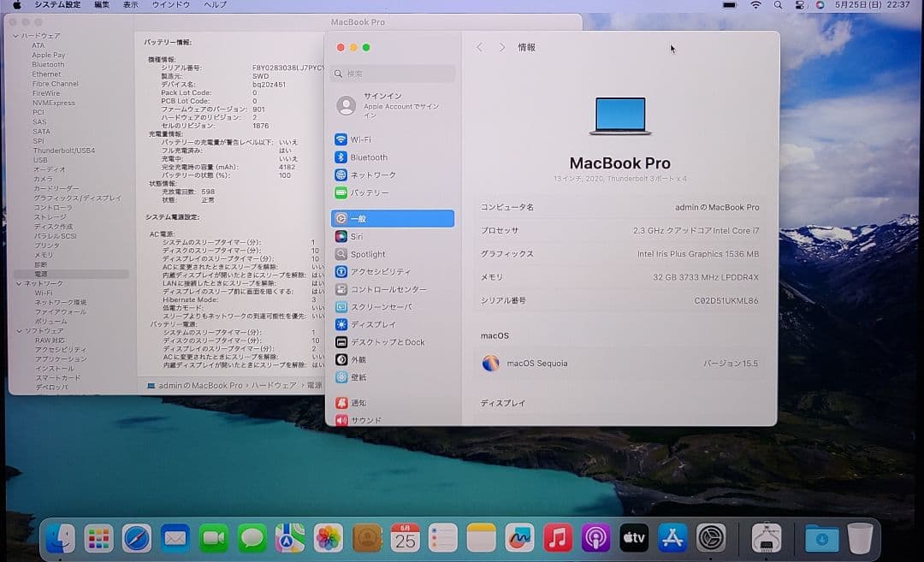Screen dimensions: 924x562
Task: Open デスクトップとDock settings
Action: tap(393, 342)
